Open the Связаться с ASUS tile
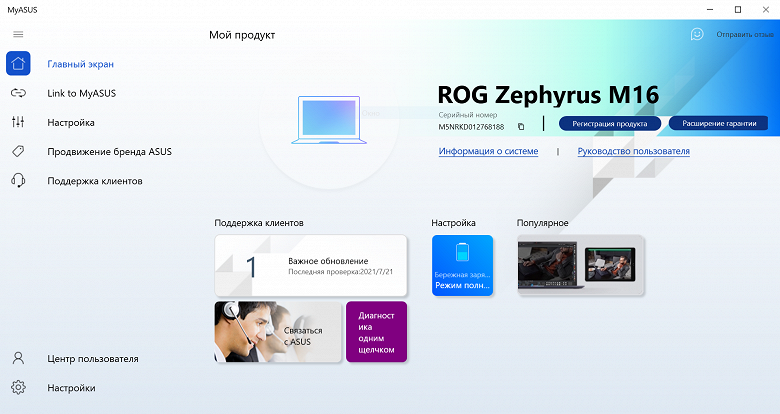This screenshot has width=780, height=414. (279, 332)
